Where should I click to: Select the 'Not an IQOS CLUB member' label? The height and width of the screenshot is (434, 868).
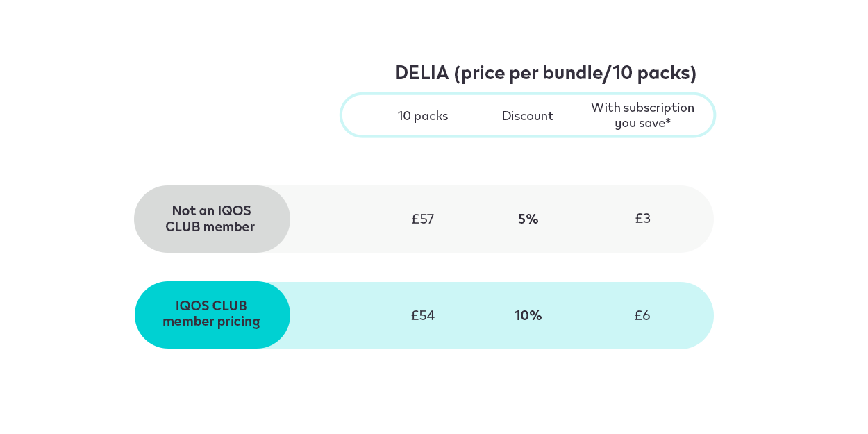coord(210,219)
